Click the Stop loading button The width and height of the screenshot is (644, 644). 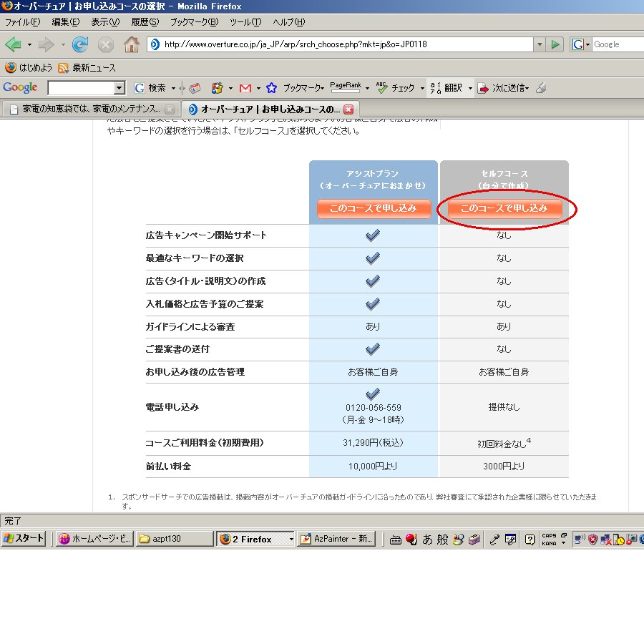(106, 44)
